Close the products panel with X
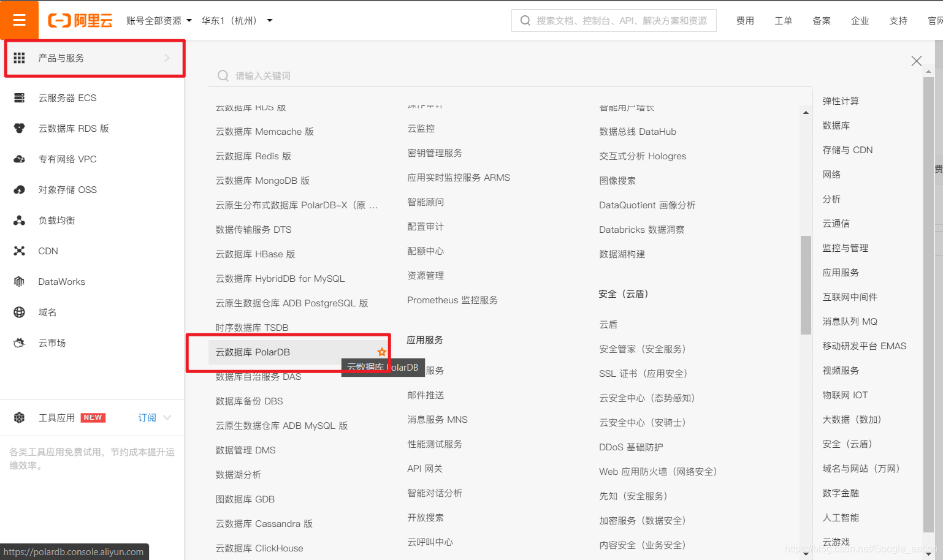This screenshot has width=943, height=560. pyautogui.click(x=917, y=61)
